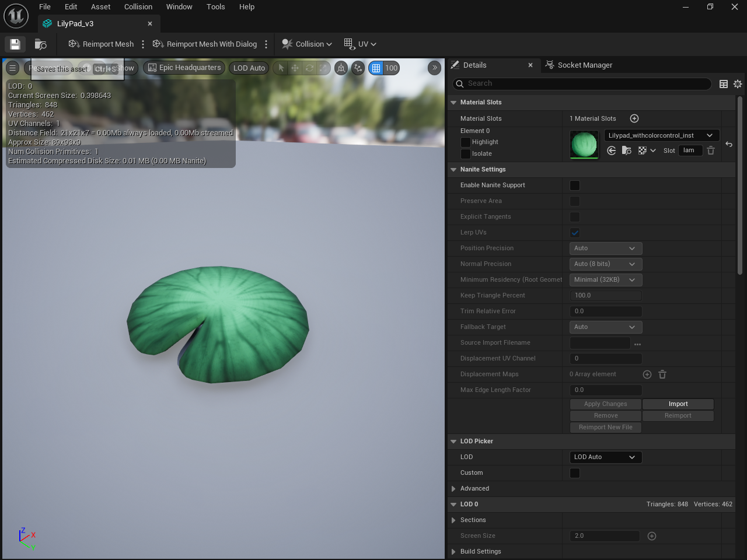747x560 pixels.
Task: Add a new material slot
Action: 634,118
